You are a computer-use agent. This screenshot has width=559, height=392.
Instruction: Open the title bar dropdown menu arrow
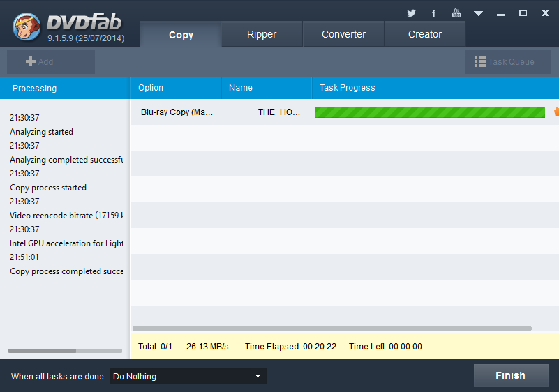(478, 13)
